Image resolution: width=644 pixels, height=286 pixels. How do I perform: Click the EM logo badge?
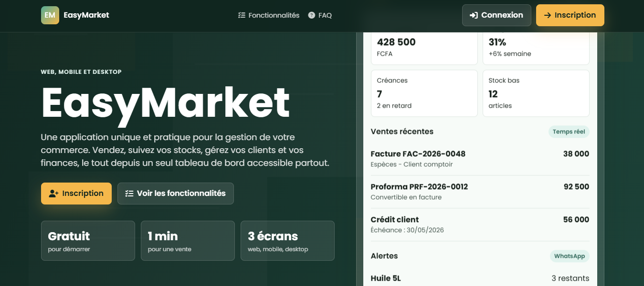point(50,15)
